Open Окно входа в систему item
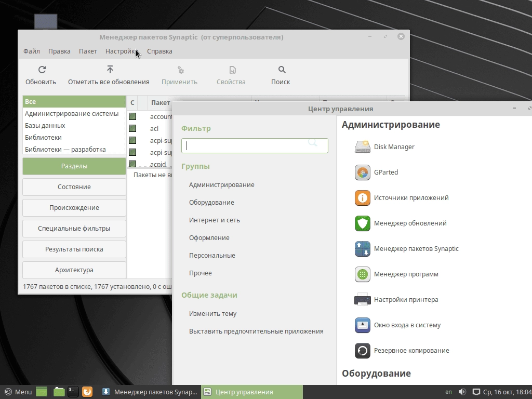The image size is (532, 399). pyautogui.click(x=397, y=325)
